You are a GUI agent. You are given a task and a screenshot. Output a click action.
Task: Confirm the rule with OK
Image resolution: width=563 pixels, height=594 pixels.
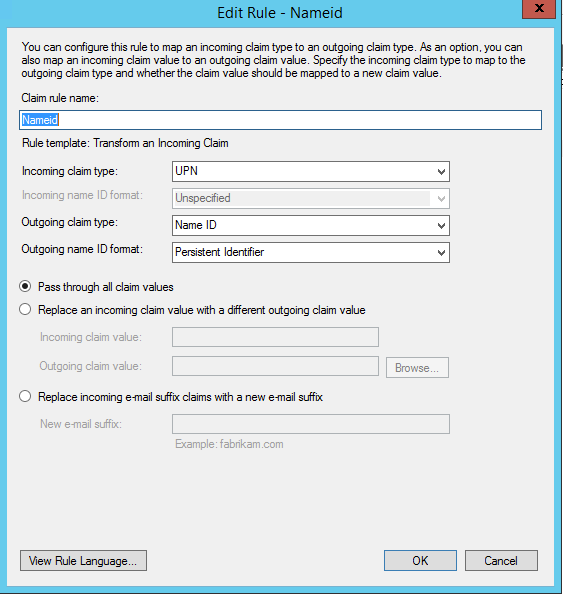[420, 561]
